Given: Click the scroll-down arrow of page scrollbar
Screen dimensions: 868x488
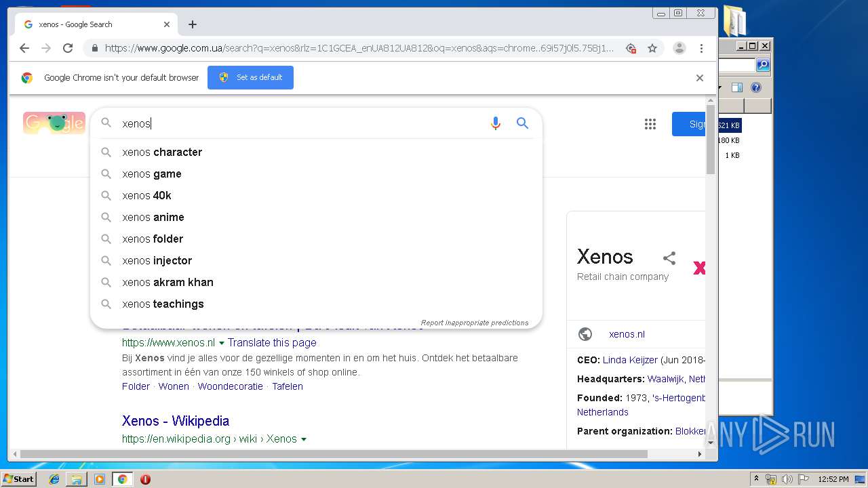Looking at the screenshot, I should pyautogui.click(x=711, y=443).
